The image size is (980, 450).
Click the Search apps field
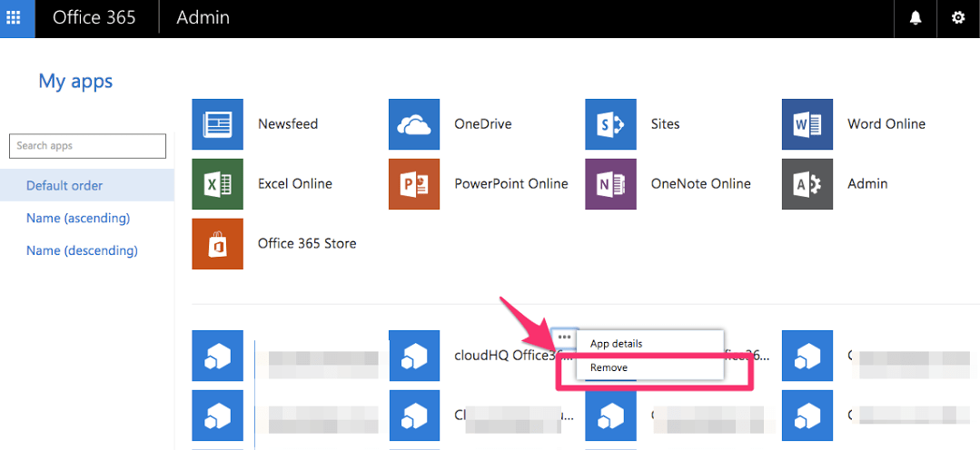pos(87,146)
